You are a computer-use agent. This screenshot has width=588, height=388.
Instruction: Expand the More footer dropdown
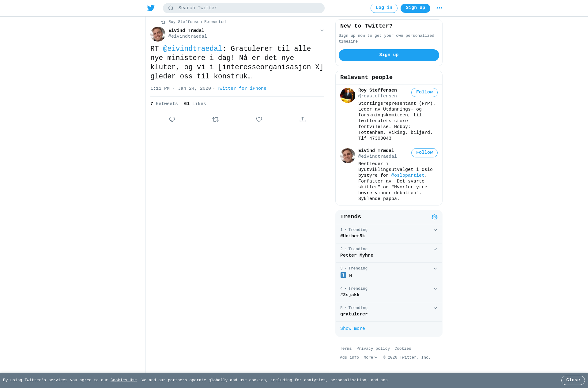371,357
